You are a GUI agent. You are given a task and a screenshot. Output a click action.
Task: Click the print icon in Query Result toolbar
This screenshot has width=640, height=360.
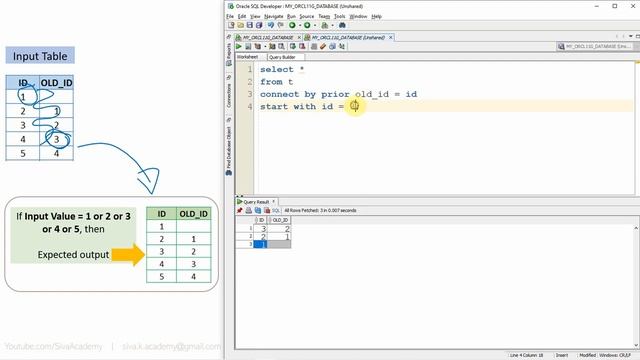[249, 211]
